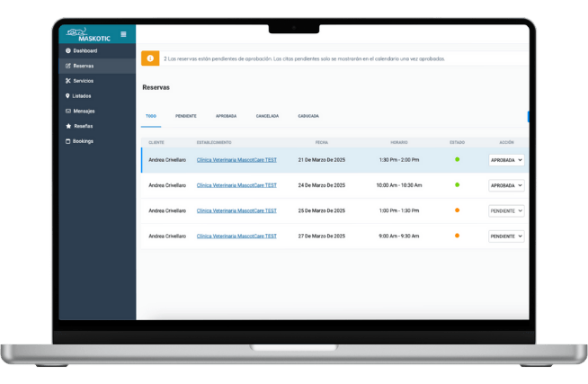
Task: Click the green status dot in the 24 De Marzo row
Action: tap(457, 185)
